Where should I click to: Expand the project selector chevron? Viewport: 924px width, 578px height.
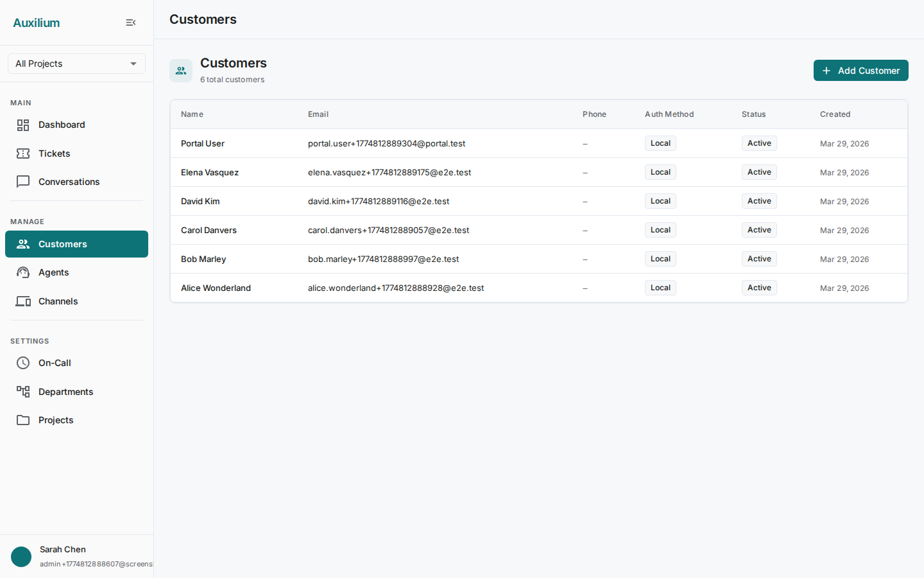[133, 64]
